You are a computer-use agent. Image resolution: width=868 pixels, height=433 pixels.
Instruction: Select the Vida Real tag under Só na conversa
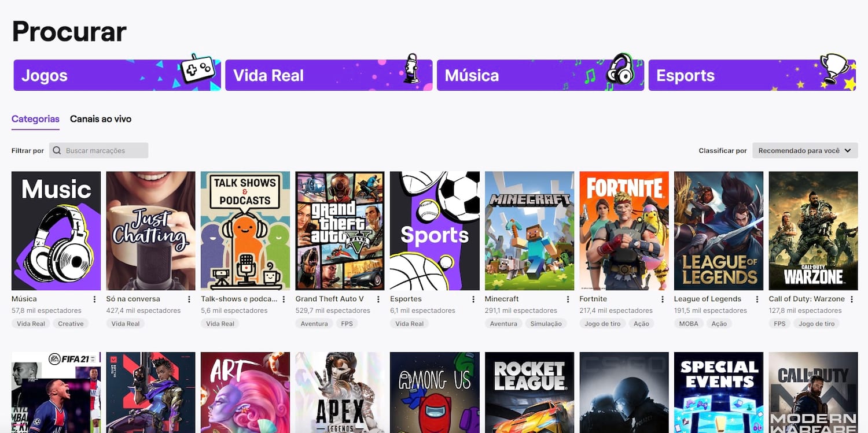click(126, 324)
